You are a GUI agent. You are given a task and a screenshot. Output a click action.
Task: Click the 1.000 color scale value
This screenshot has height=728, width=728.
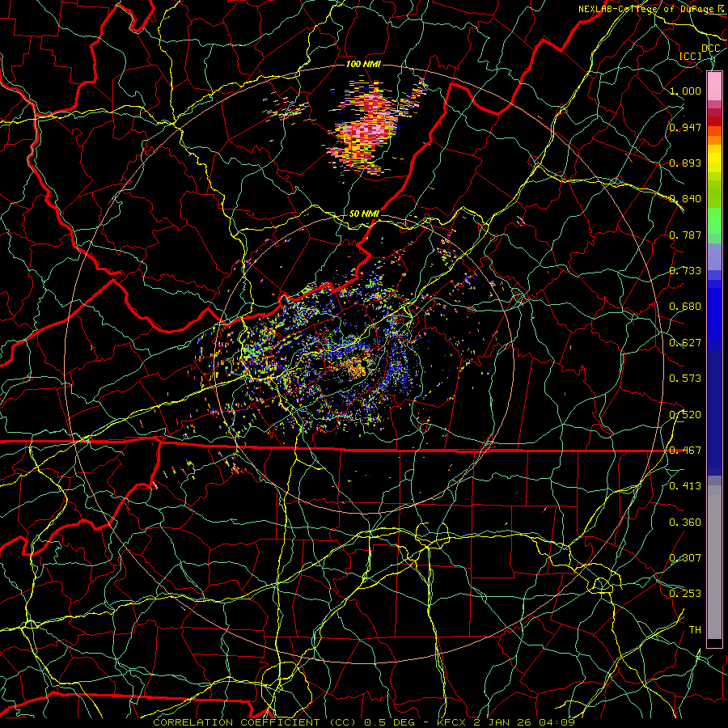pos(685,91)
